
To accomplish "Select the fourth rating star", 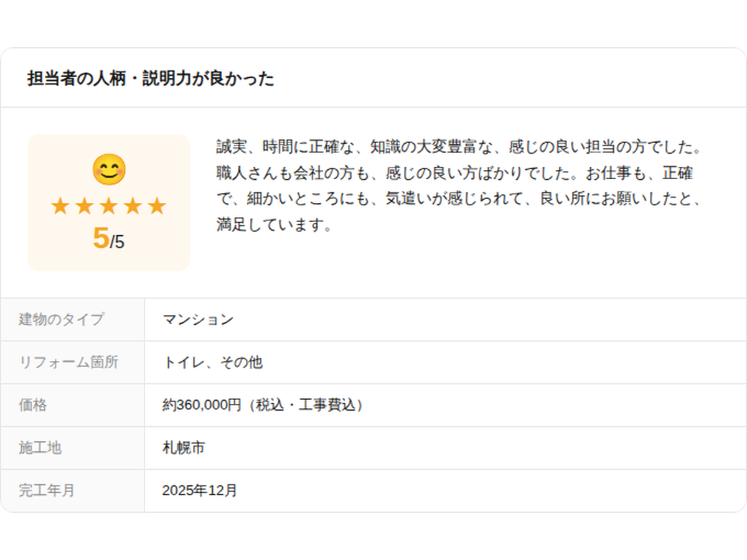I will (133, 206).
